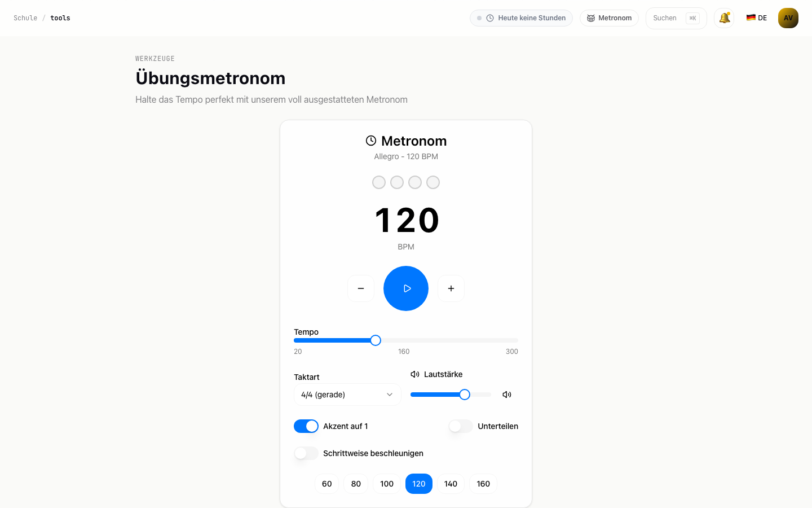Click the Heute keine Stunden status pill
Image resolution: width=812 pixels, height=508 pixels.
521,18
